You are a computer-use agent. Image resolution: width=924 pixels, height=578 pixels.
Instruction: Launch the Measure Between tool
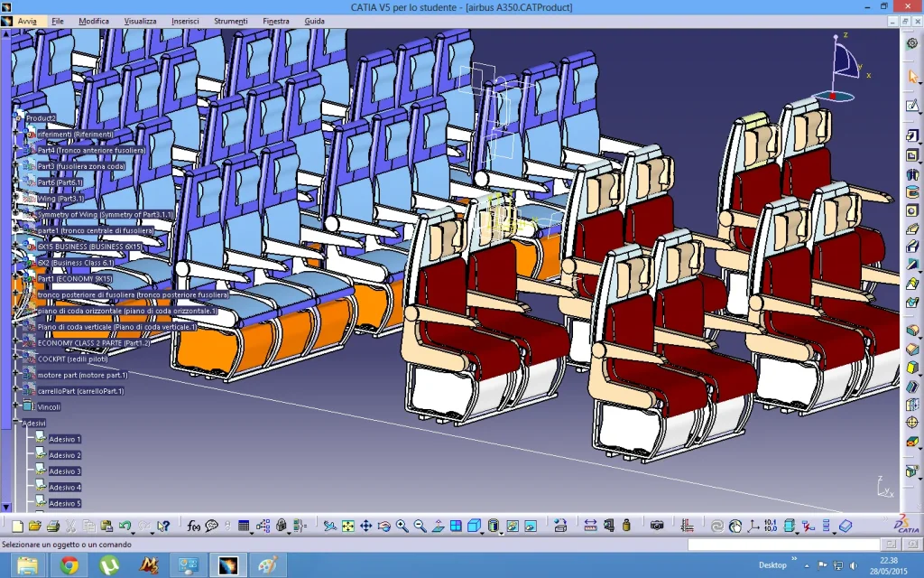tap(590, 527)
